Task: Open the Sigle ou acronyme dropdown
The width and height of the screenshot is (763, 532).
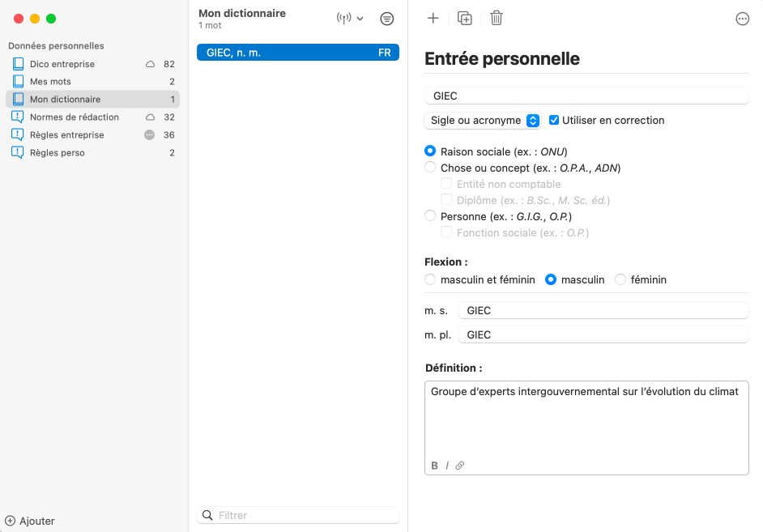Action: pos(482,121)
